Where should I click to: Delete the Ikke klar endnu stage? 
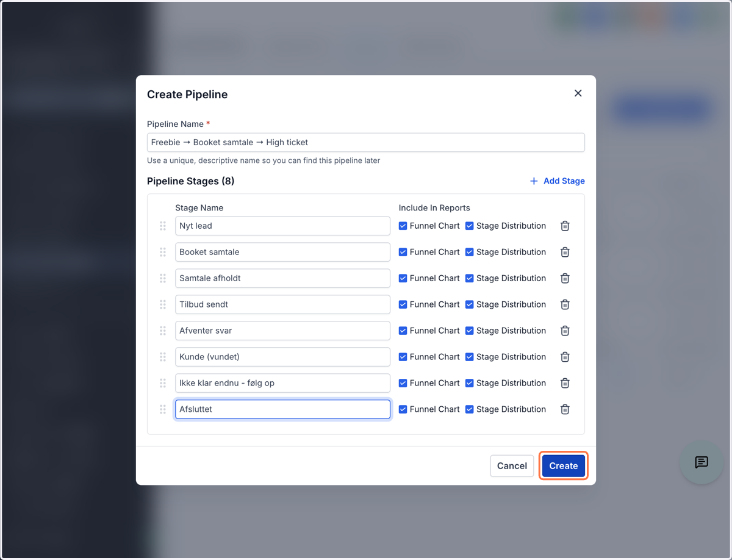(565, 383)
